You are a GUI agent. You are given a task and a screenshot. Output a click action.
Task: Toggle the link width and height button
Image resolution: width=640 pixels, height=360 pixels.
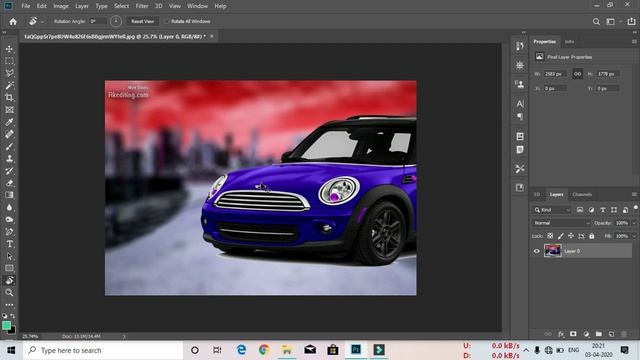pyautogui.click(x=577, y=74)
